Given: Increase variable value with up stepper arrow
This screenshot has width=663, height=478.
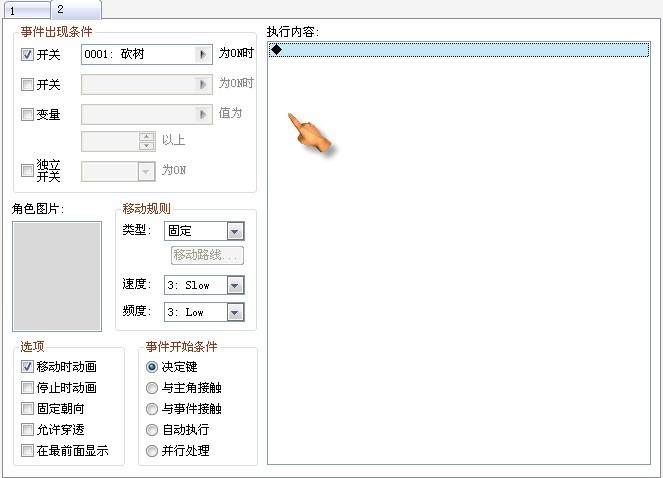Looking at the screenshot, I should (x=147, y=137).
